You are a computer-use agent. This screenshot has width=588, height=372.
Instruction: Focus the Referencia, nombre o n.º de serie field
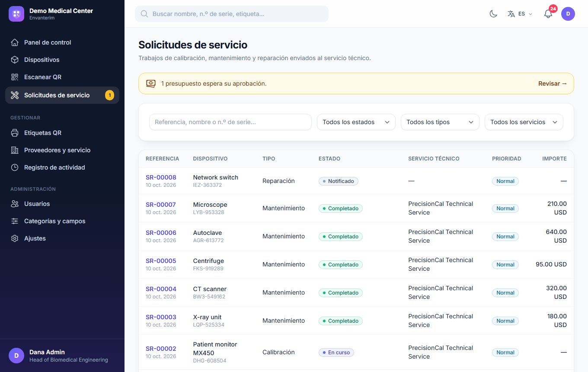pyautogui.click(x=230, y=122)
